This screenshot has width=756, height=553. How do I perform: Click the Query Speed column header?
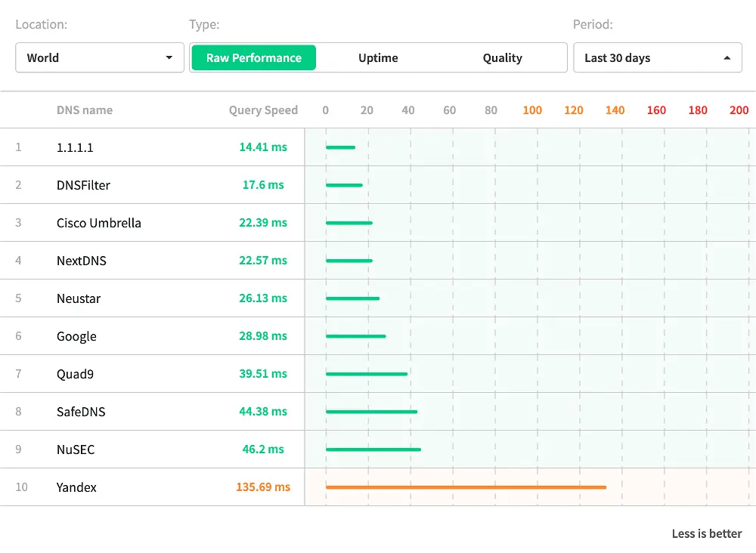(x=263, y=110)
